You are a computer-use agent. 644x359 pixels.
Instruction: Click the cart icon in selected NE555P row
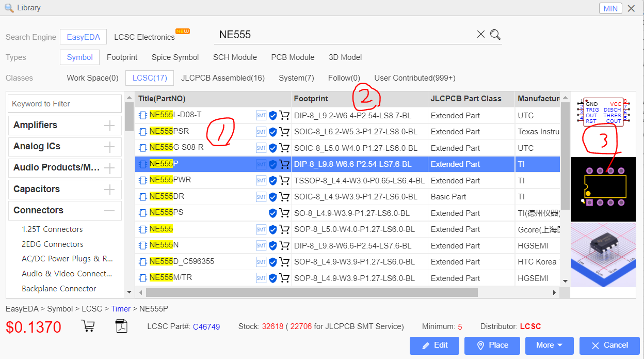click(x=284, y=164)
